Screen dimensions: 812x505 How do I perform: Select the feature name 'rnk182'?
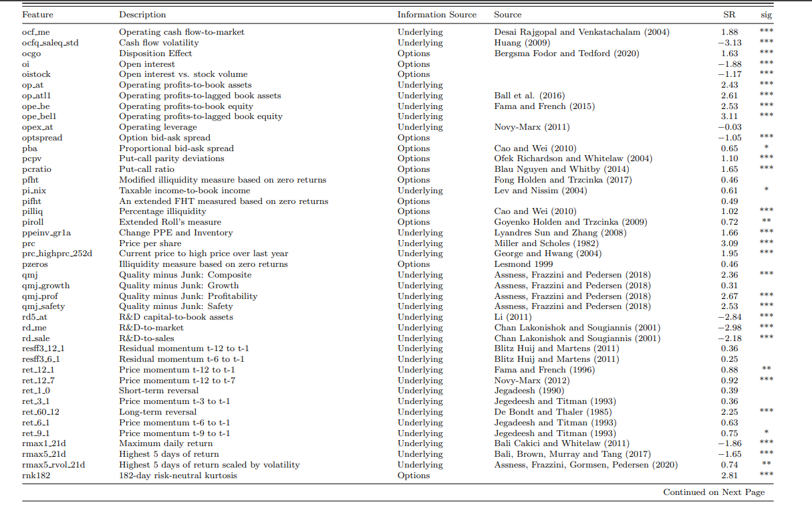tap(36, 476)
